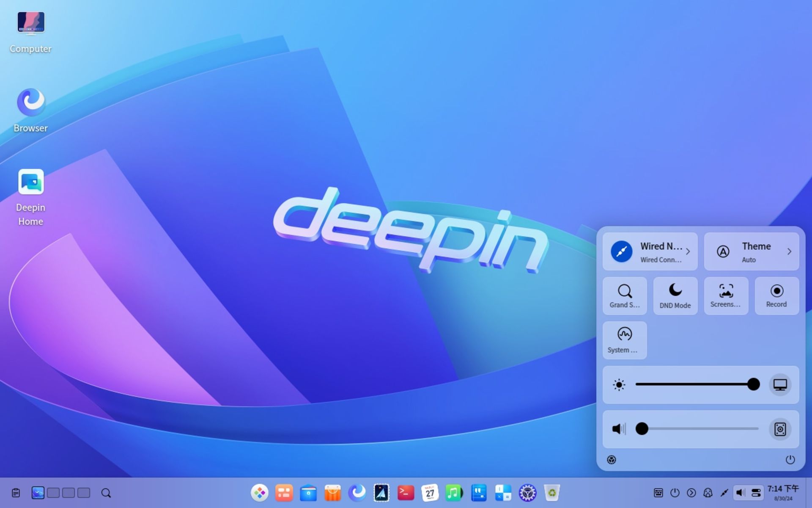Click the clock showing 7:14
Screen dimensions: 812x508
783,493
